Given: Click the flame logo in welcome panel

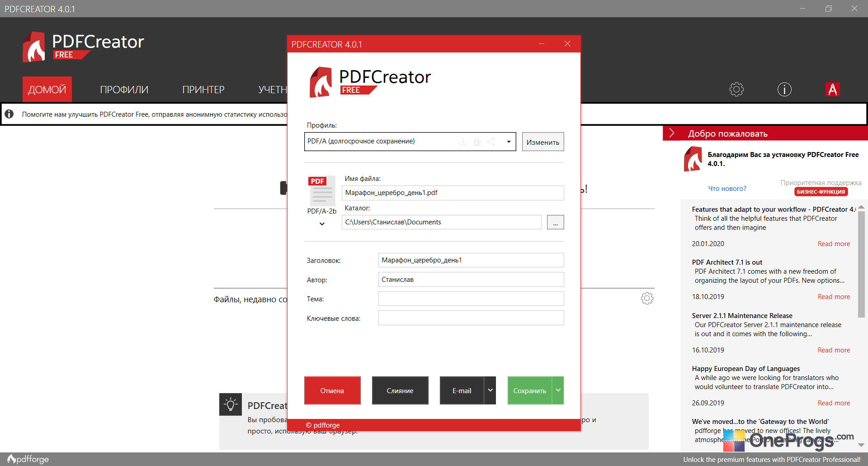Looking at the screenshot, I should coord(693,159).
